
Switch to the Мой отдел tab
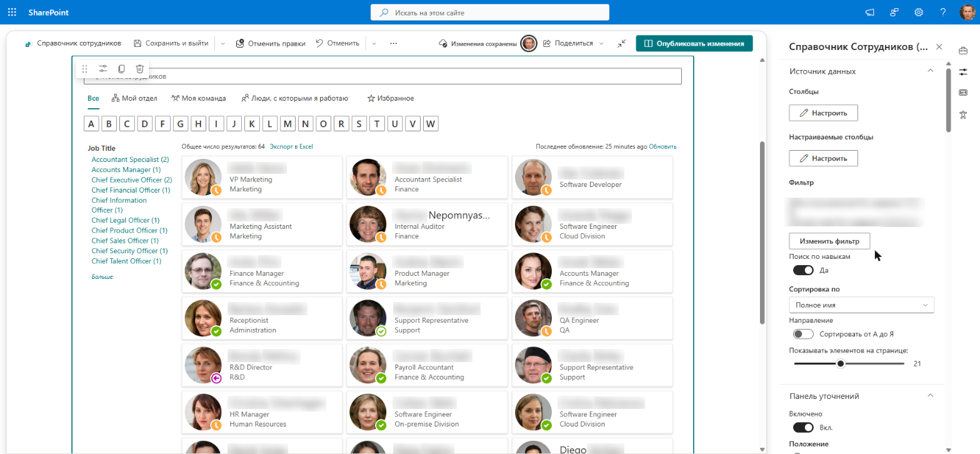[134, 98]
